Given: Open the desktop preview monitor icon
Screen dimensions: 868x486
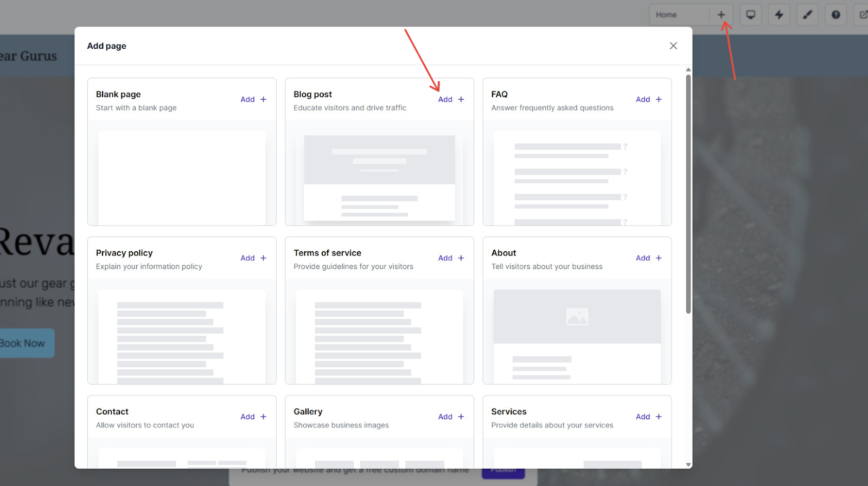Looking at the screenshot, I should point(751,15).
